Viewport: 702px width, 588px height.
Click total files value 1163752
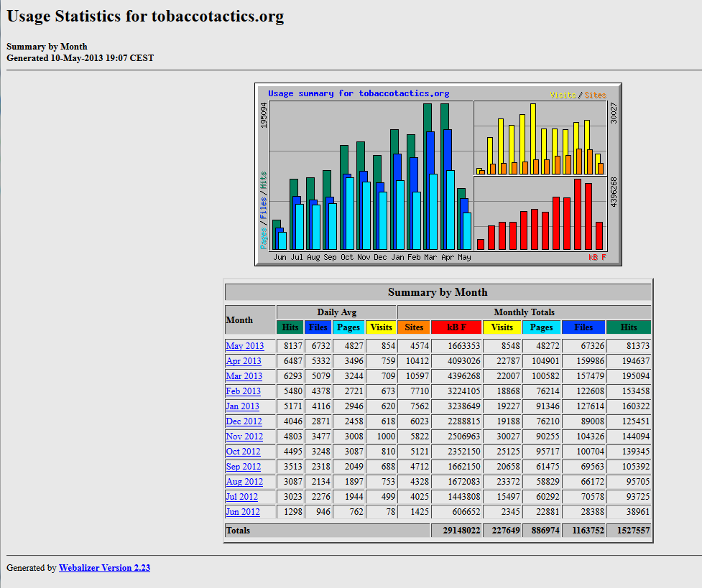(x=588, y=531)
